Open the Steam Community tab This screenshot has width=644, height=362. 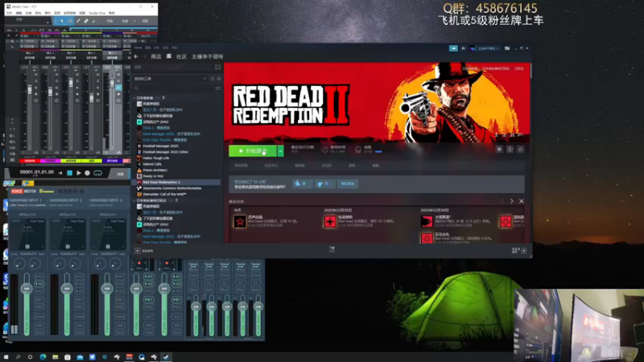182,56
